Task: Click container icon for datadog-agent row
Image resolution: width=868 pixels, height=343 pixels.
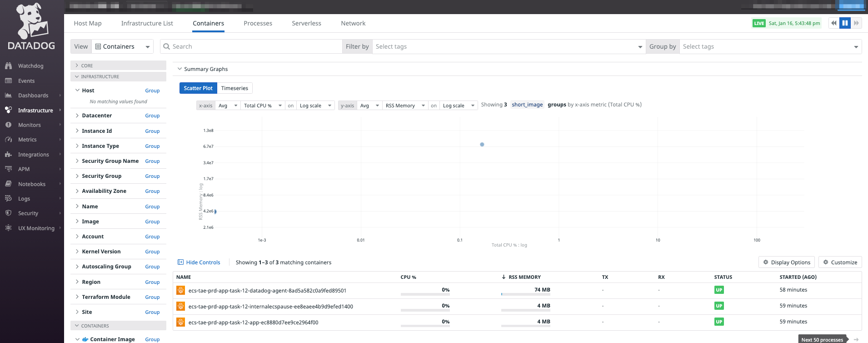Action: (180, 290)
